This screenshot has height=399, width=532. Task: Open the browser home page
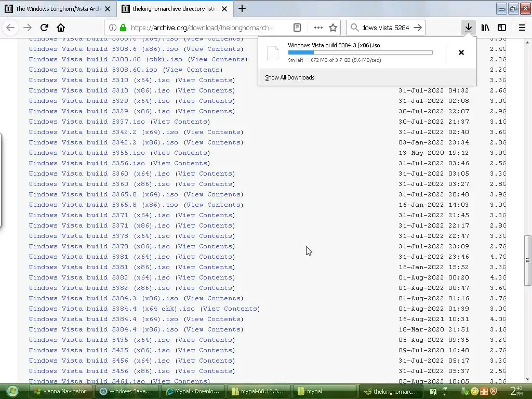tap(61, 28)
